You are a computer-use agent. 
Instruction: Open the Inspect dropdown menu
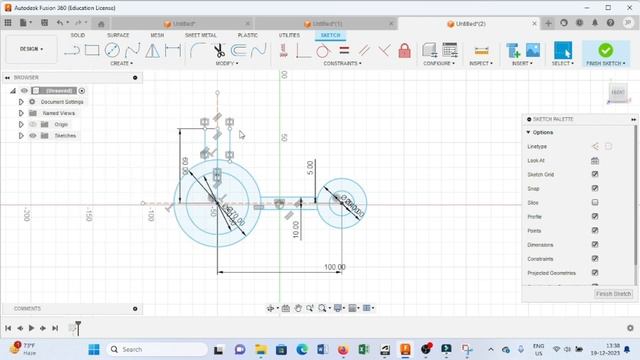pos(481,63)
